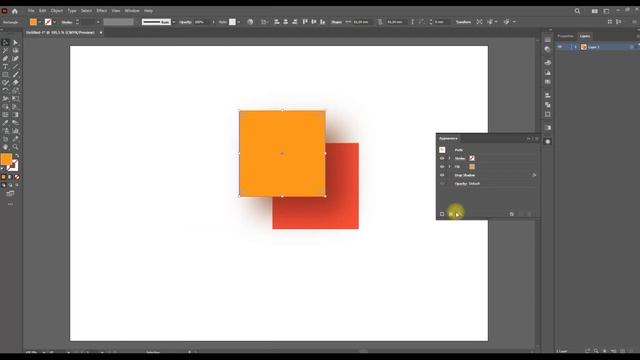This screenshot has height=360, width=640.
Task: Open Basic stroke style dropdown
Action: 174,22
